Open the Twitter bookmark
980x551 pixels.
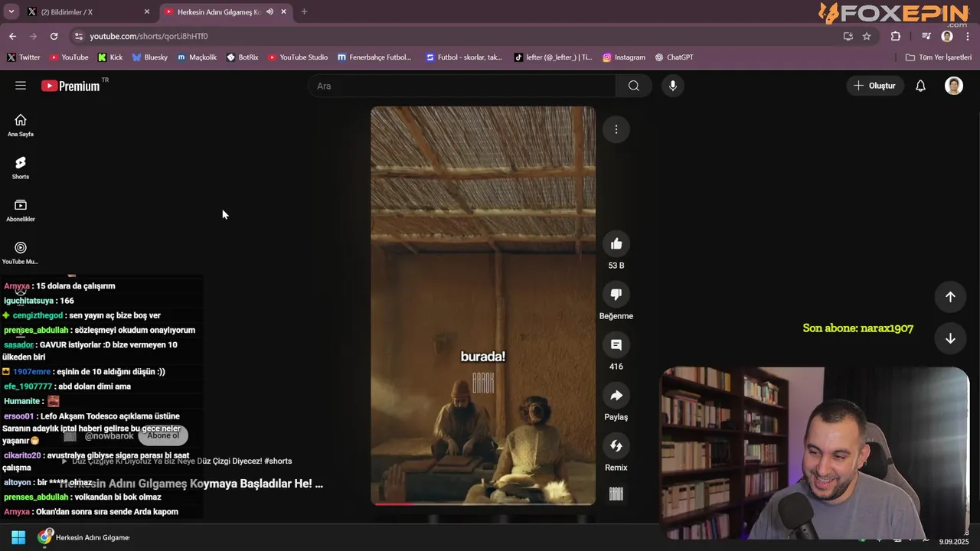[24, 57]
